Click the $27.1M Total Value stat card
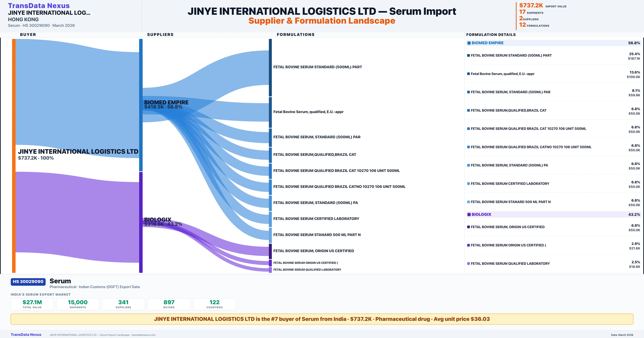This screenshot has height=338, width=644. (x=32, y=304)
